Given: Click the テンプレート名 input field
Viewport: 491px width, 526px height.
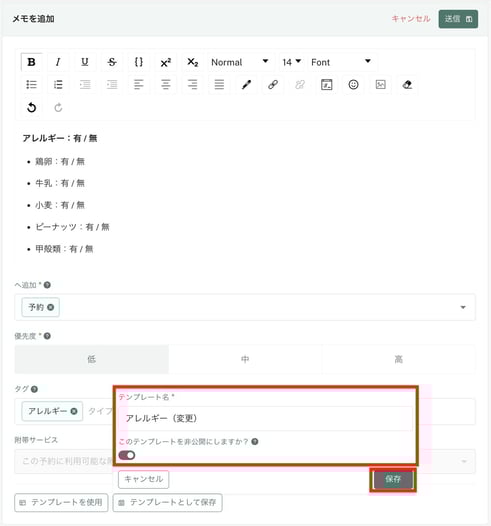Looking at the screenshot, I should (265, 418).
